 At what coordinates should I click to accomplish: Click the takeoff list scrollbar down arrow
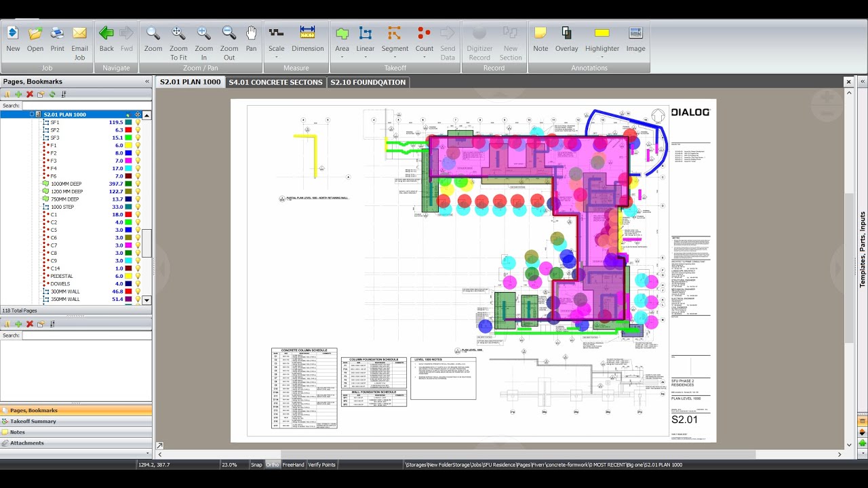point(146,300)
